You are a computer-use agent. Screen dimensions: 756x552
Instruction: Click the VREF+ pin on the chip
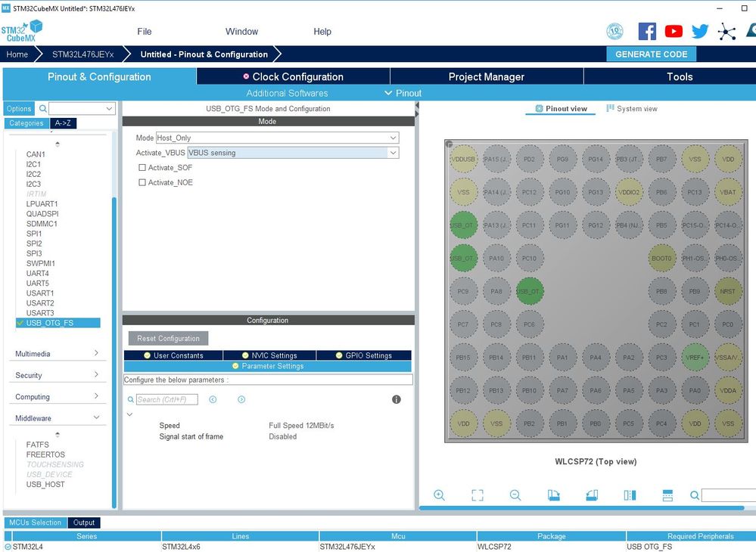[x=695, y=358]
